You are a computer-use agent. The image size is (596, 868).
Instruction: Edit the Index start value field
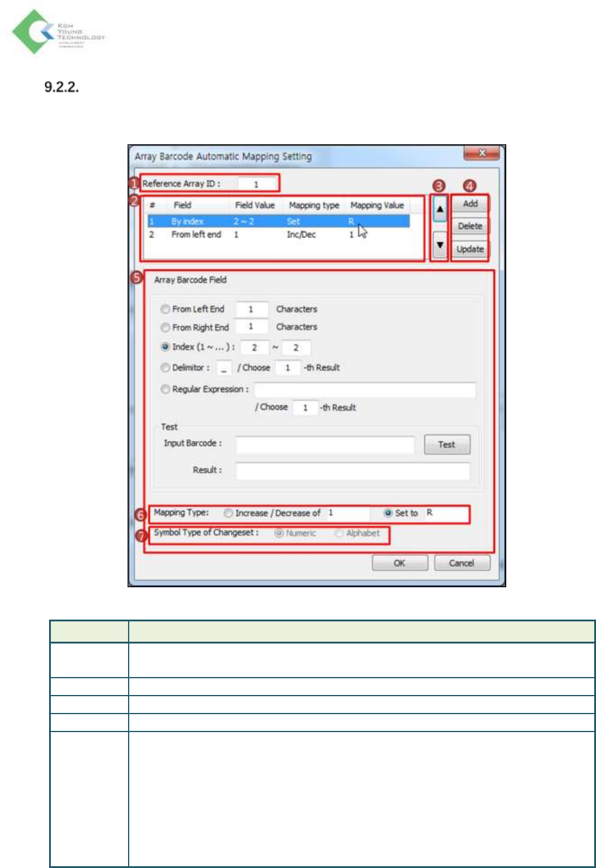255,348
